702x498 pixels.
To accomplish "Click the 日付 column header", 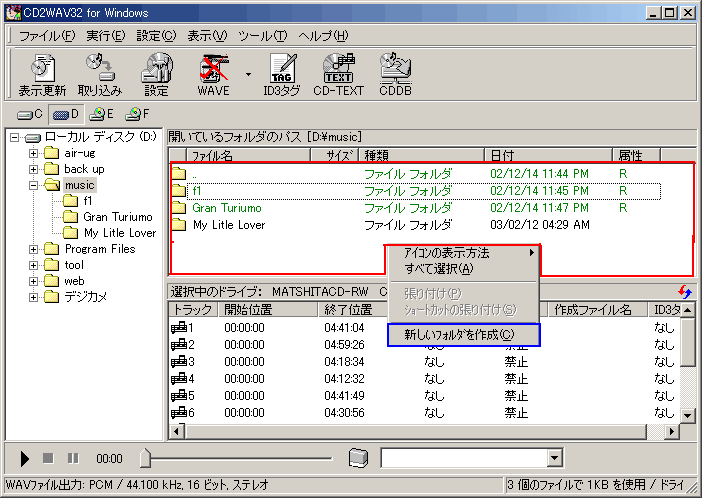I will coord(548,156).
